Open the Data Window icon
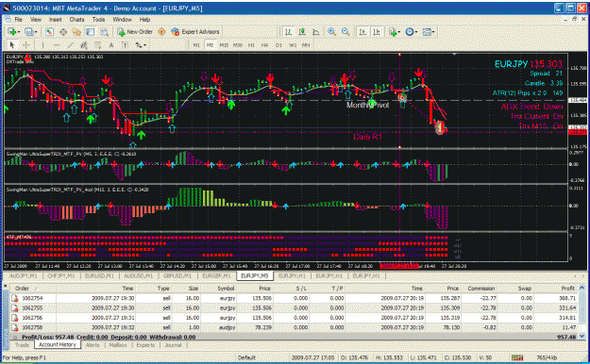The width and height of the screenshot is (590, 364). (x=63, y=32)
